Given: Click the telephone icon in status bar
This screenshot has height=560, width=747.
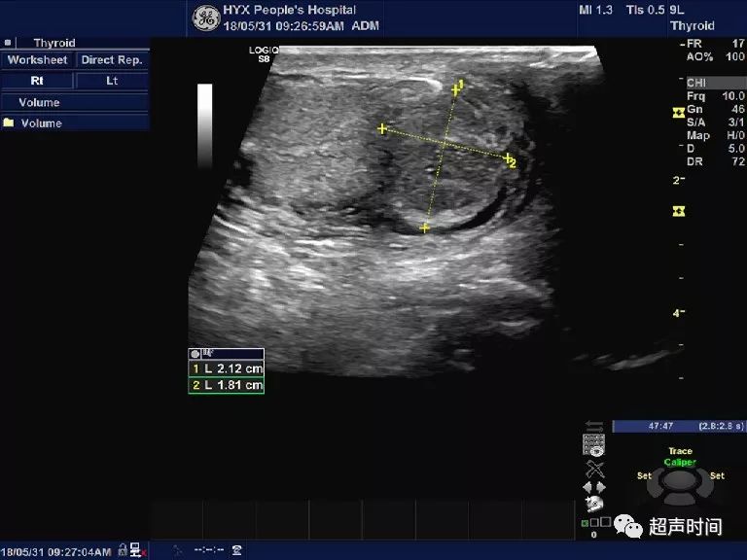Looking at the screenshot, I should [236, 550].
